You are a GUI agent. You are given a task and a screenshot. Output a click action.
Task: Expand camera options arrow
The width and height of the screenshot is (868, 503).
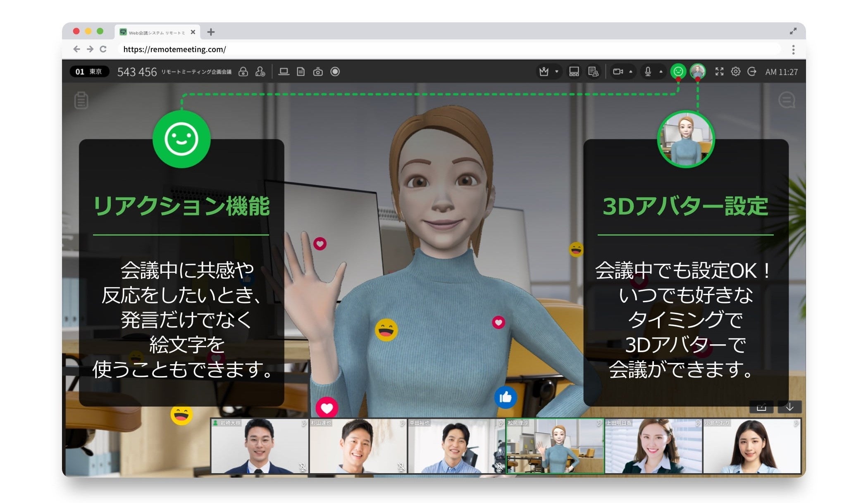coord(631,72)
